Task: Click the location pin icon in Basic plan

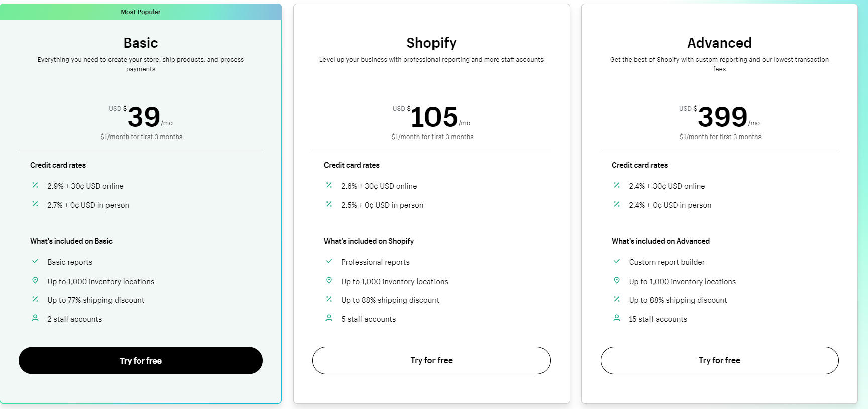Action: coord(35,281)
